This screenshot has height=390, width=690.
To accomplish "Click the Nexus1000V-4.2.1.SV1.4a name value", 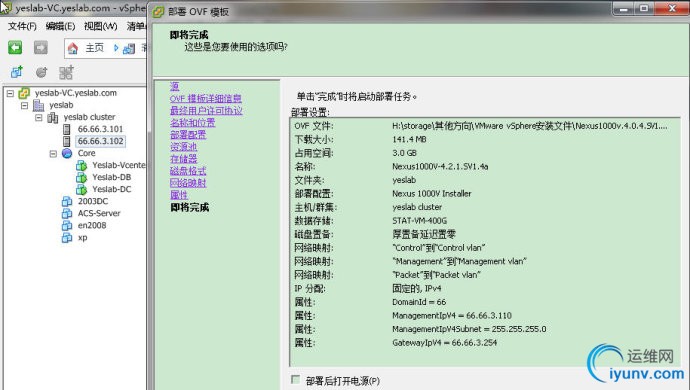I will pyautogui.click(x=440, y=166).
